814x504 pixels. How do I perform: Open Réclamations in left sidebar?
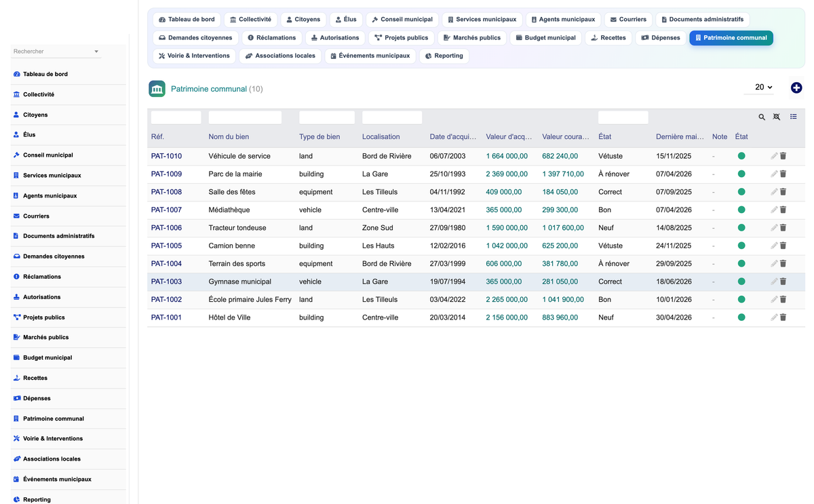(42, 277)
